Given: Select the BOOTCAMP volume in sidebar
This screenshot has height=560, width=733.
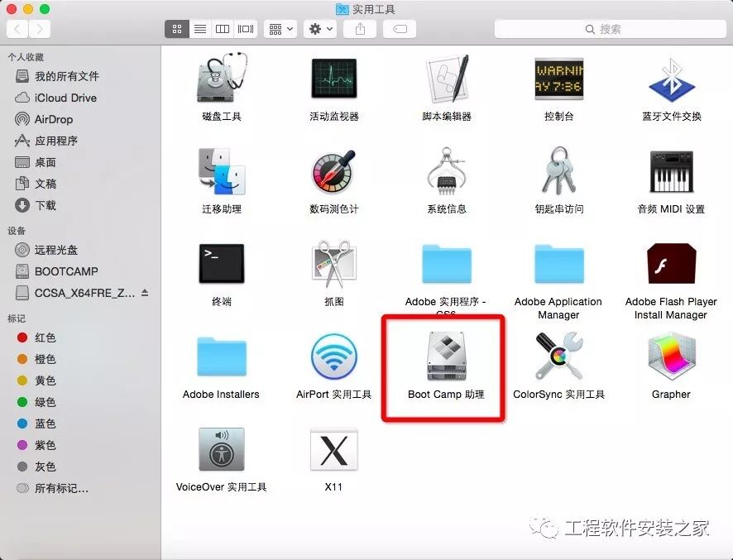Looking at the screenshot, I should click(x=80, y=271).
